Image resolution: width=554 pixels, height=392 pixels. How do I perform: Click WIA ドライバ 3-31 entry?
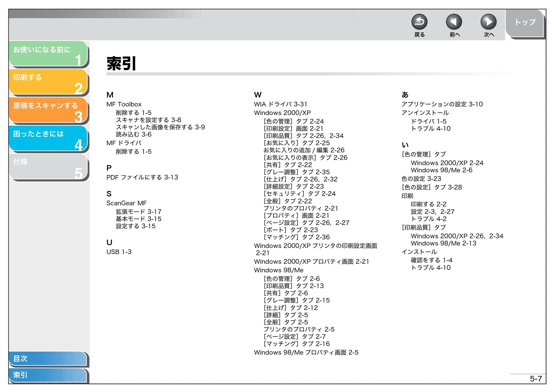[x=281, y=104]
